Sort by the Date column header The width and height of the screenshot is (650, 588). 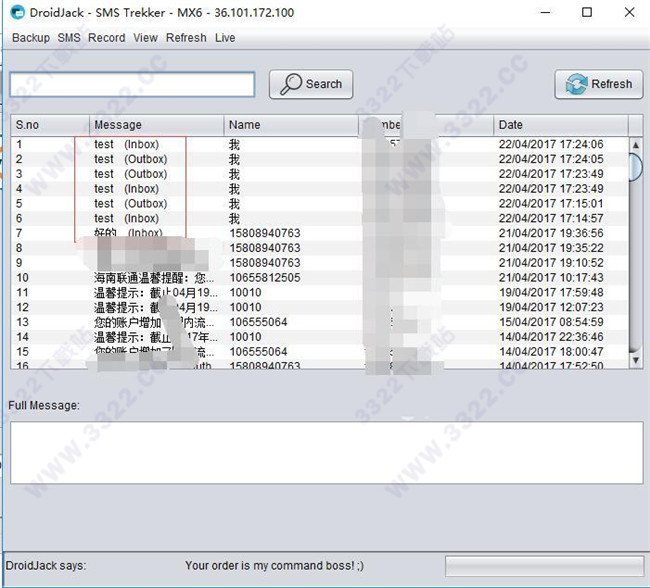click(561, 125)
